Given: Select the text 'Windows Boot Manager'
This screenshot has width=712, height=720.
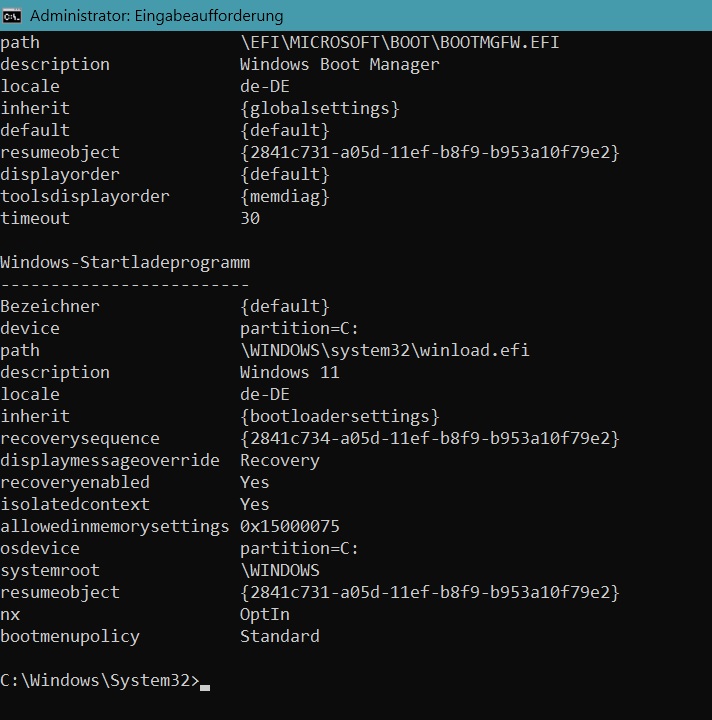Looking at the screenshot, I should tap(339, 64).
